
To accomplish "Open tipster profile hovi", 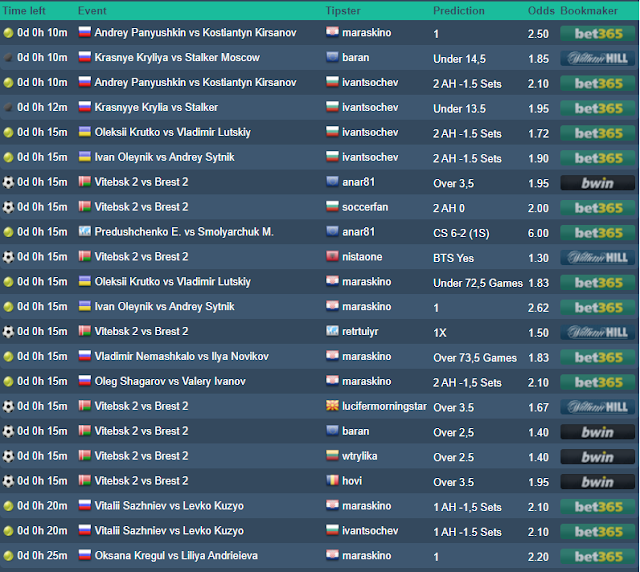I will point(352,481).
